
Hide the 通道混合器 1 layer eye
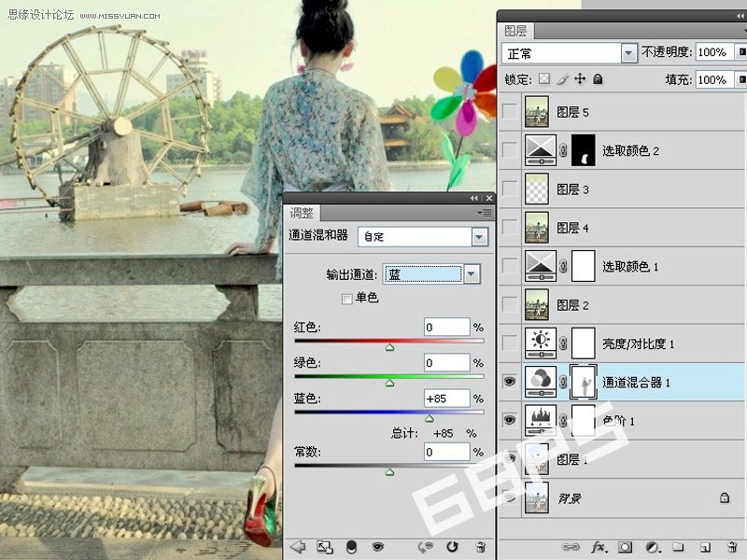coord(509,382)
